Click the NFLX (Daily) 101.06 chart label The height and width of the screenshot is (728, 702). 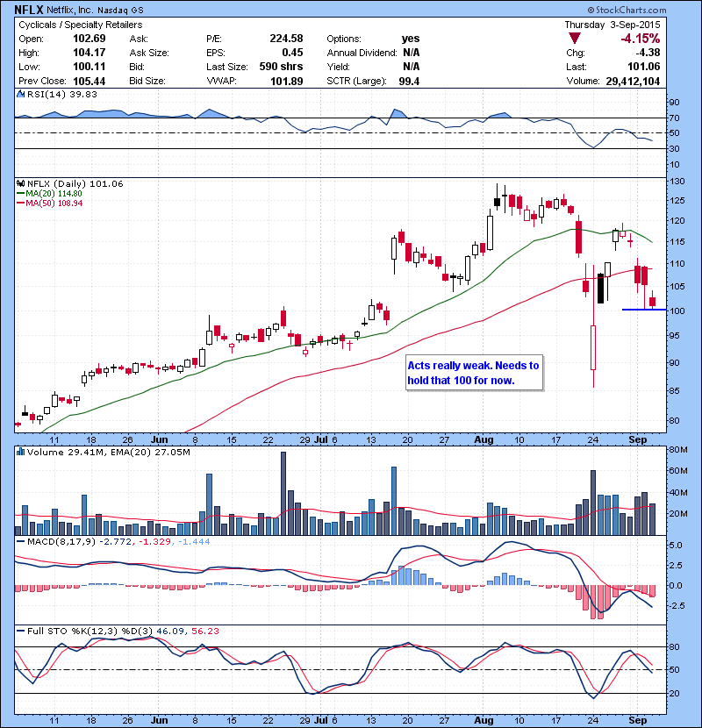(75, 184)
